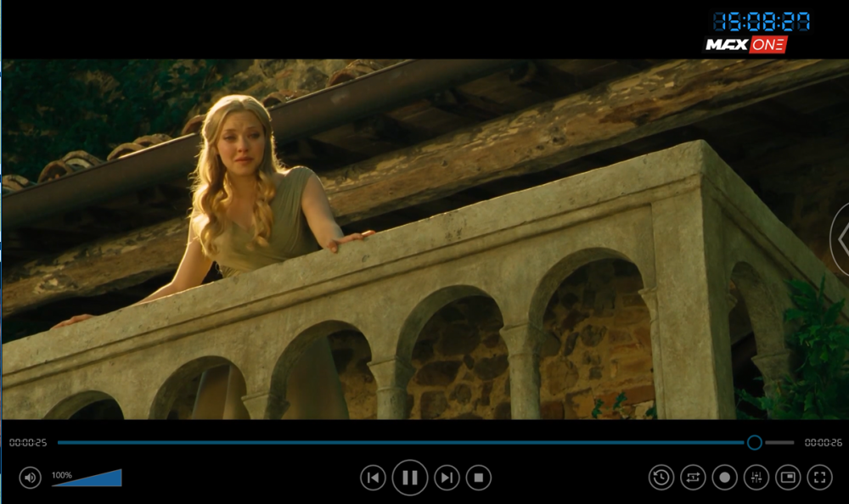The height and width of the screenshot is (504, 849).
Task: Pause the playing video
Action: click(x=410, y=478)
